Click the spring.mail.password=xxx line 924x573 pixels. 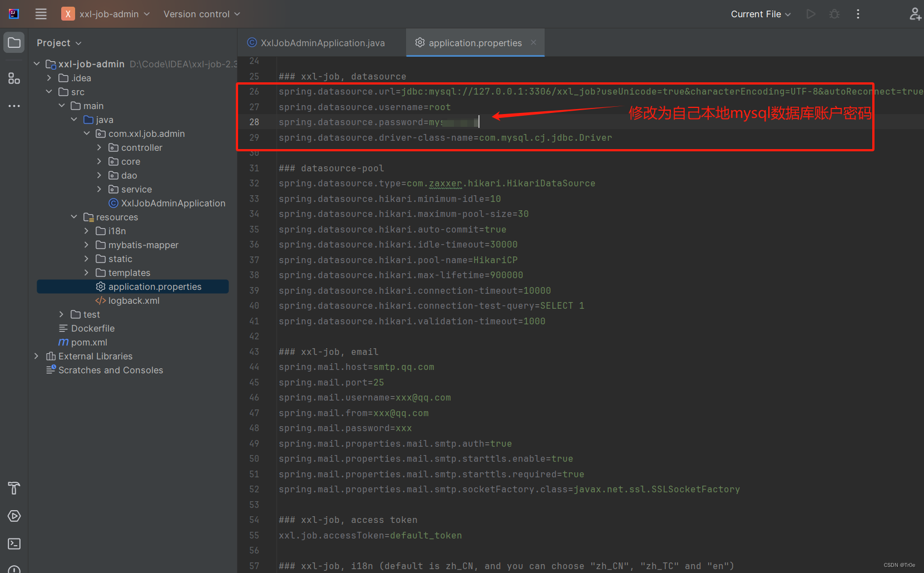[345, 428]
